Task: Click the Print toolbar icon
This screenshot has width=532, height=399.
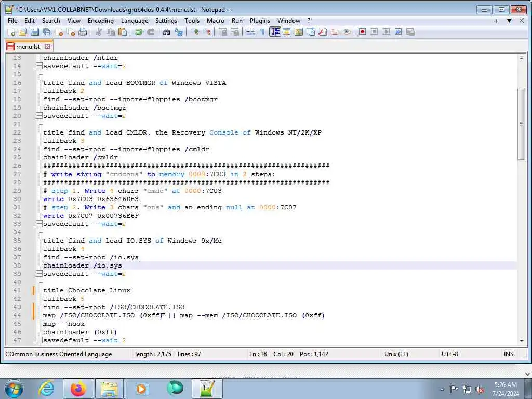Action: (x=83, y=32)
